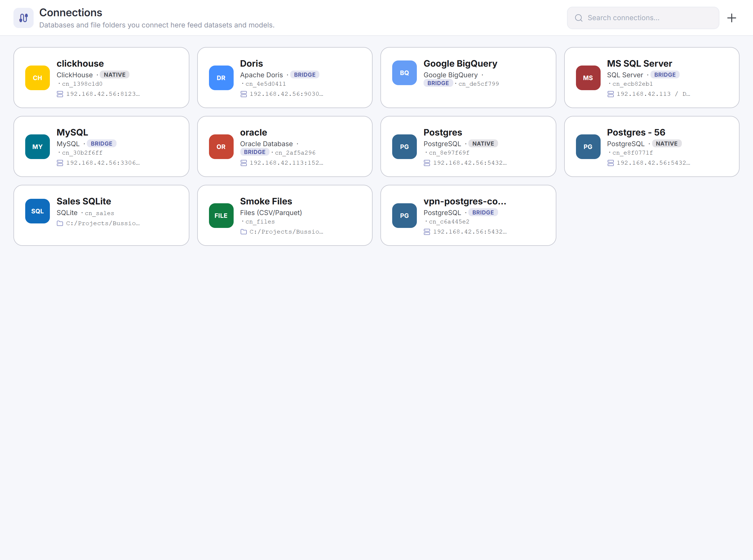Open the vpn-postgres-co... connection title
Viewport: 753px width, 560px height.
pyautogui.click(x=465, y=201)
